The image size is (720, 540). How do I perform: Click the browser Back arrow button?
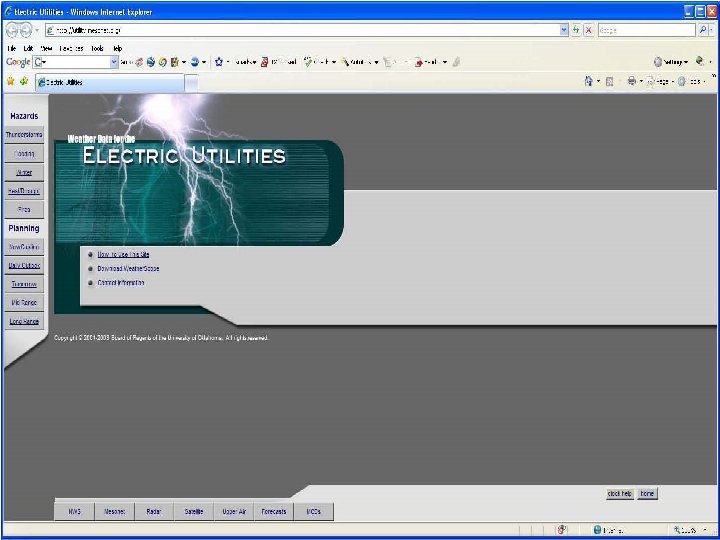point(12,30)
